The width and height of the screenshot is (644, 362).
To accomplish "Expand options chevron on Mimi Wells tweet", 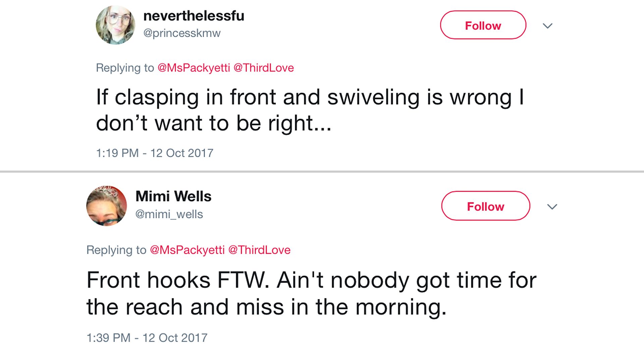I will coord(552,207).
